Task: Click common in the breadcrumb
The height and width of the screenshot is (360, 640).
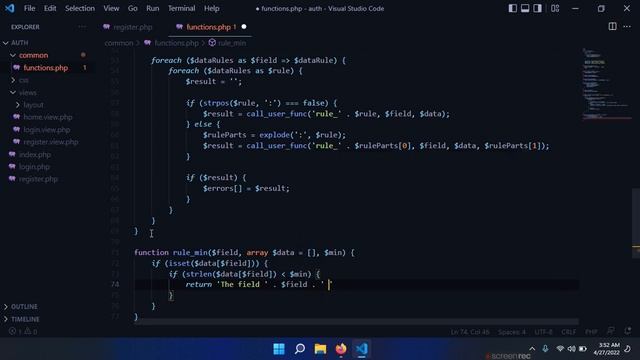Action: click(x=119, y=43)
